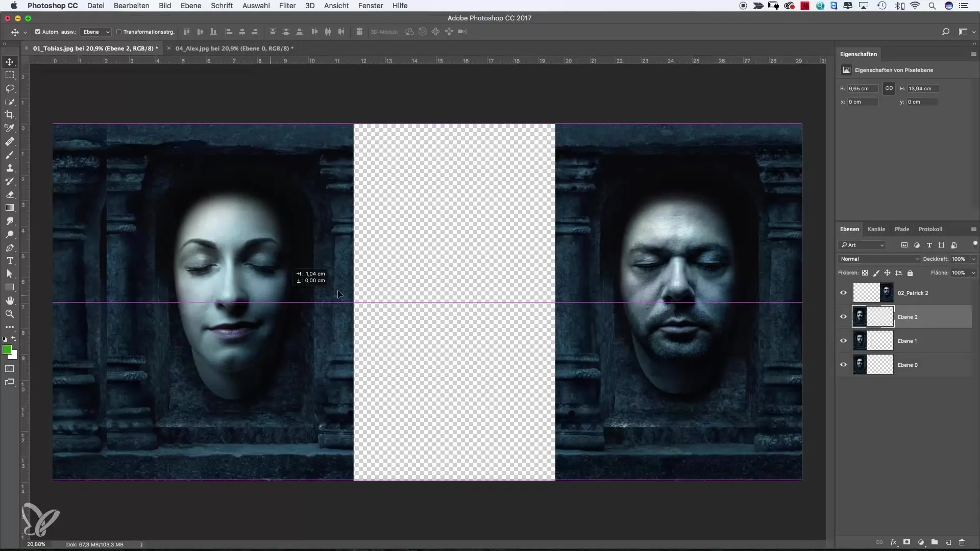Select the Smudge tool
This screenshot has height=551, width=980.
[x=10, y=221]
